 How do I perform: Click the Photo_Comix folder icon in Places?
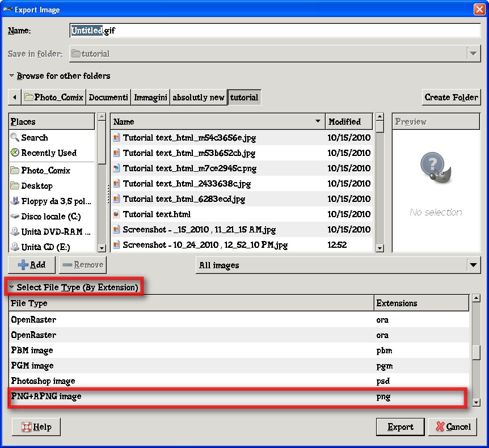point(15,170)
